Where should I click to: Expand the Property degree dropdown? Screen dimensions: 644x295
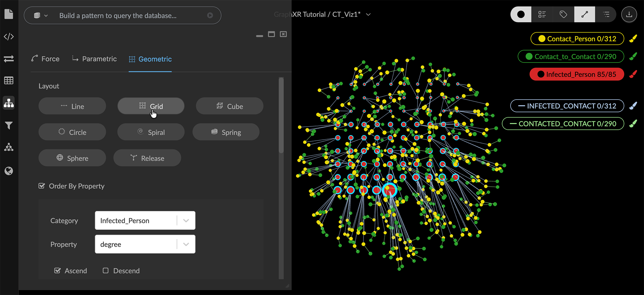pyautogui.click(x=186, y=244)
